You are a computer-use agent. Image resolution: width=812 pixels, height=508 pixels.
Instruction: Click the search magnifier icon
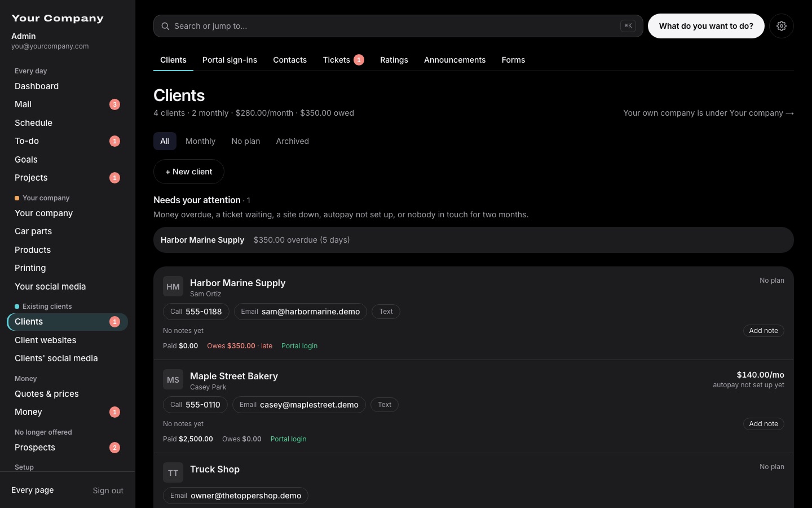click(165, 26)
